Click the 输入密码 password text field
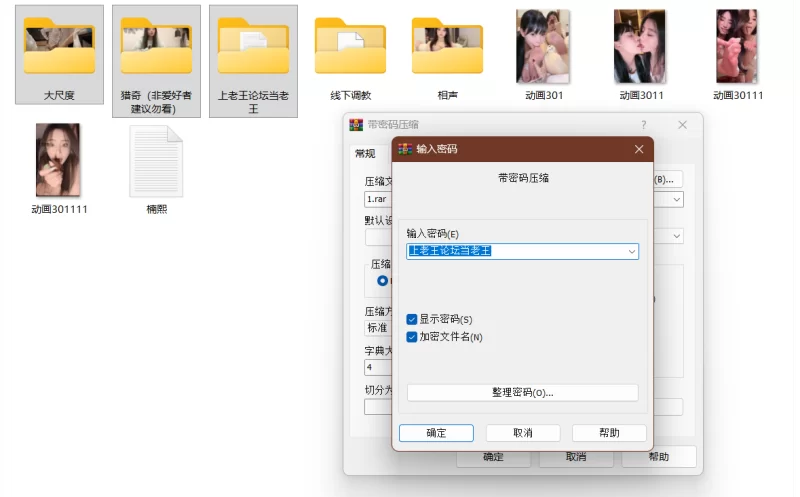This screenshot has height=497, width=800. click(514, 252)
